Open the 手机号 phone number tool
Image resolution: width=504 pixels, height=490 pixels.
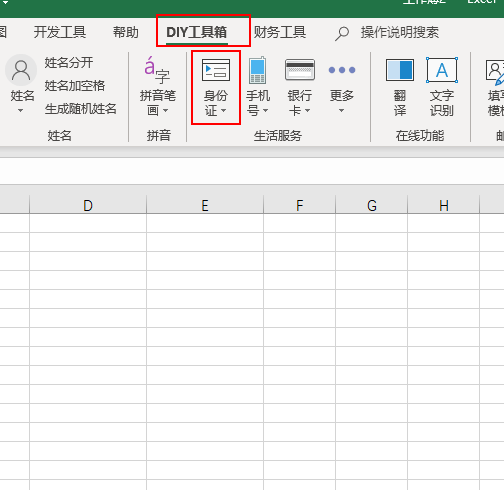[257, 70]
